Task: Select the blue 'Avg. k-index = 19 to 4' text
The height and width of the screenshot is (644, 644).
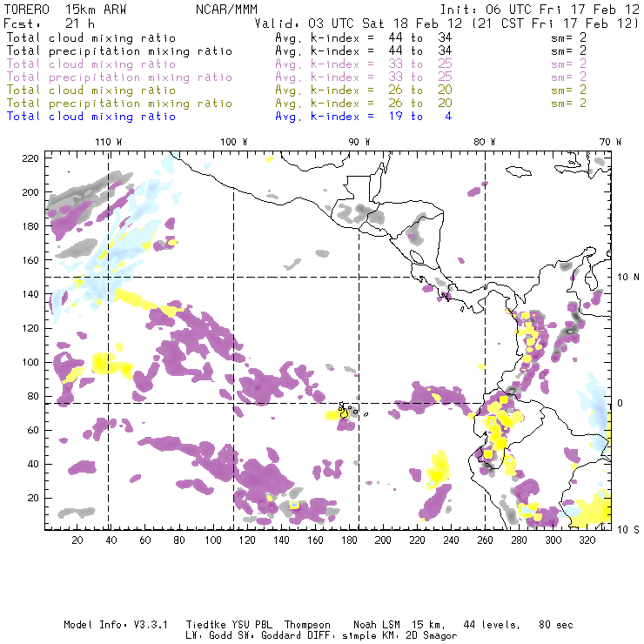Action: tap(364, 117)
